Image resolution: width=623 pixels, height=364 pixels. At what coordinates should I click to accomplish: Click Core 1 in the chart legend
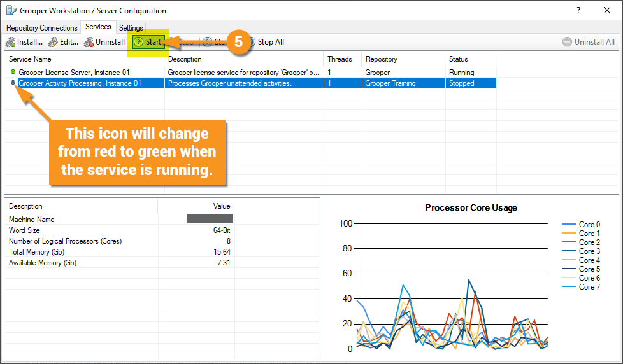(581, 234)
